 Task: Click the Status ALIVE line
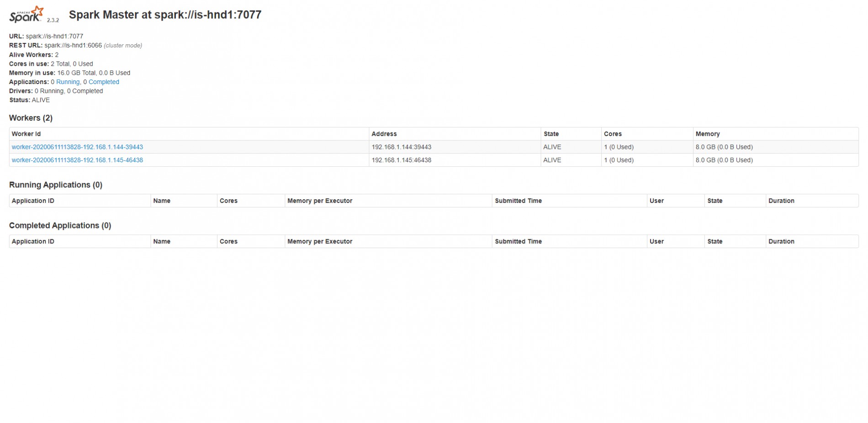point(29,100)
